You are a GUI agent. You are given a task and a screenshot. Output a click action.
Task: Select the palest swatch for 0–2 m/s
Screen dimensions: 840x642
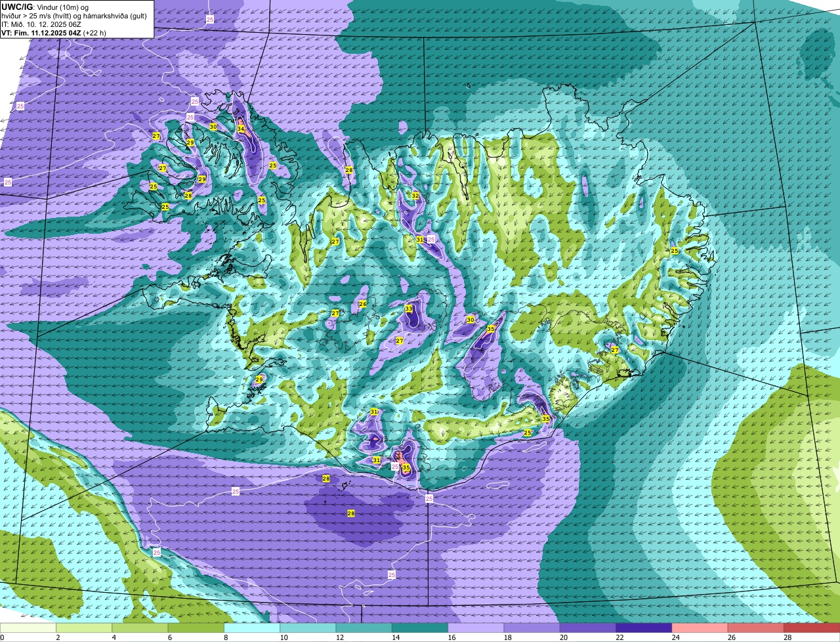[28, 628]
